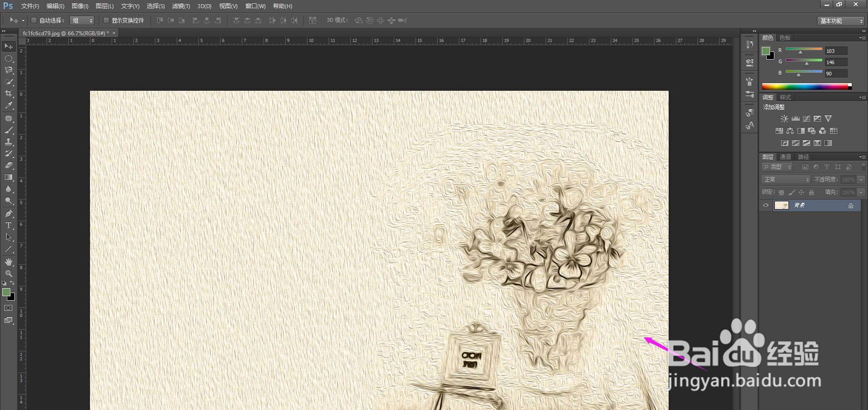The height and width of the screenshot is (410, 868).
Task: Change the screen mode
Action: [x=9, y=320]
